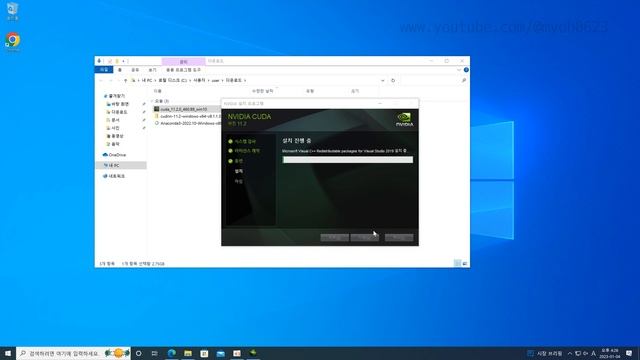Collapse the 'Today (3)' file group

tap(152, 101)
